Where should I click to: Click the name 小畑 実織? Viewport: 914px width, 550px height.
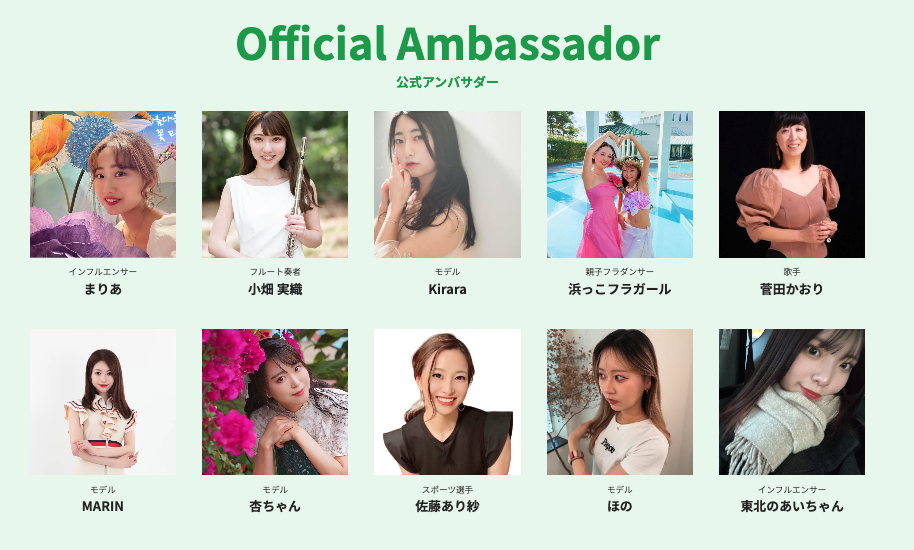pyautogui.click(x=275, y=289)
